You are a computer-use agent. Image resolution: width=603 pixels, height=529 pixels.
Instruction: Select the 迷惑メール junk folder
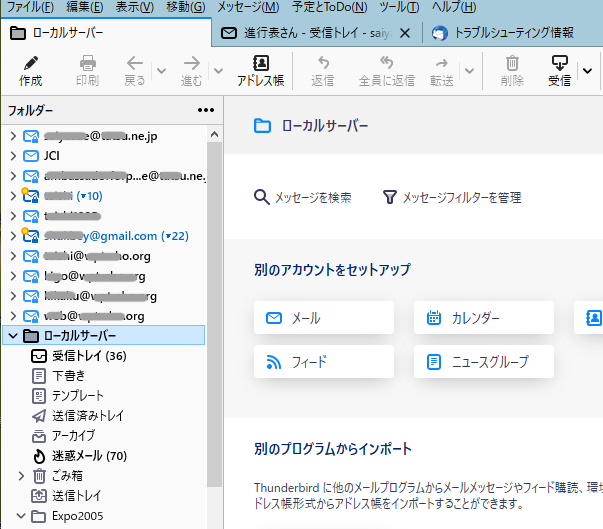coord(89,456)
